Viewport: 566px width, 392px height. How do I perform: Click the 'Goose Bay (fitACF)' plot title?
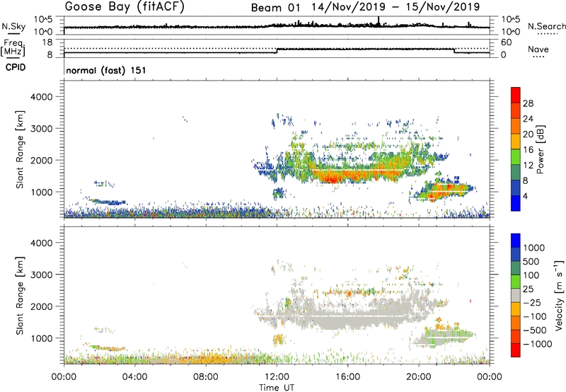click(x=125, y=6)
